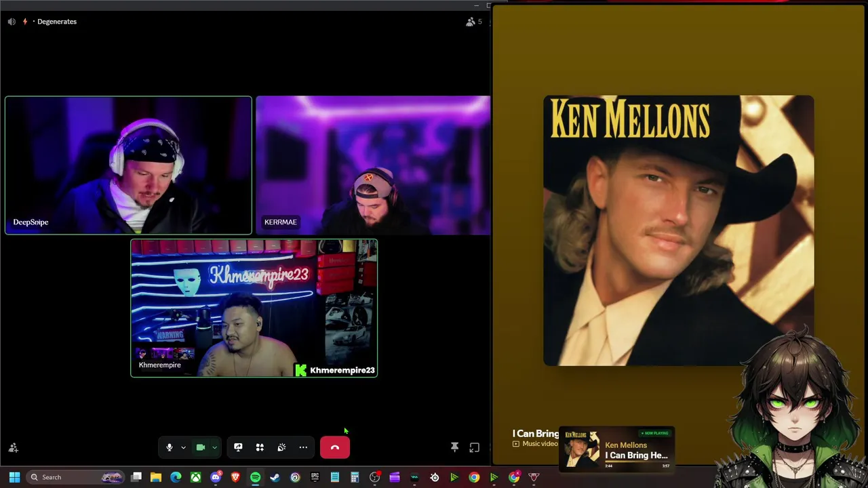
Task: Open the Xbox app from the taskbar
Action: [x=195, y=477]
